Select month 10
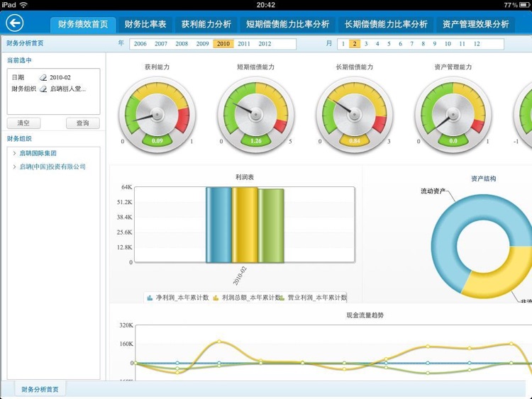 pos(448,44)
